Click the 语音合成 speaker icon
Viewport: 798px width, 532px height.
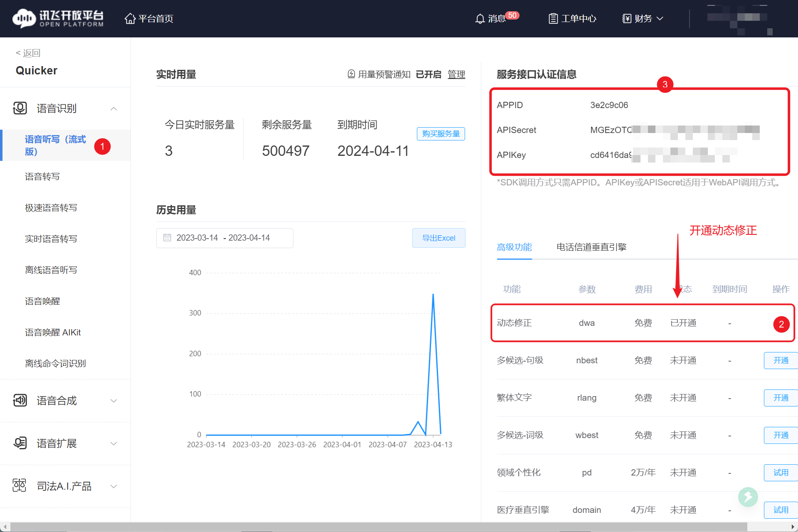20,401
